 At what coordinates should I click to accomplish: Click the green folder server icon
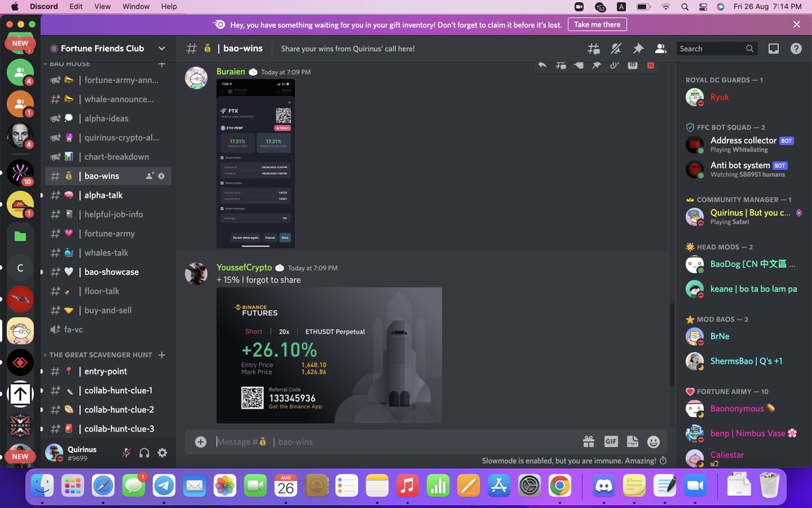20,236
